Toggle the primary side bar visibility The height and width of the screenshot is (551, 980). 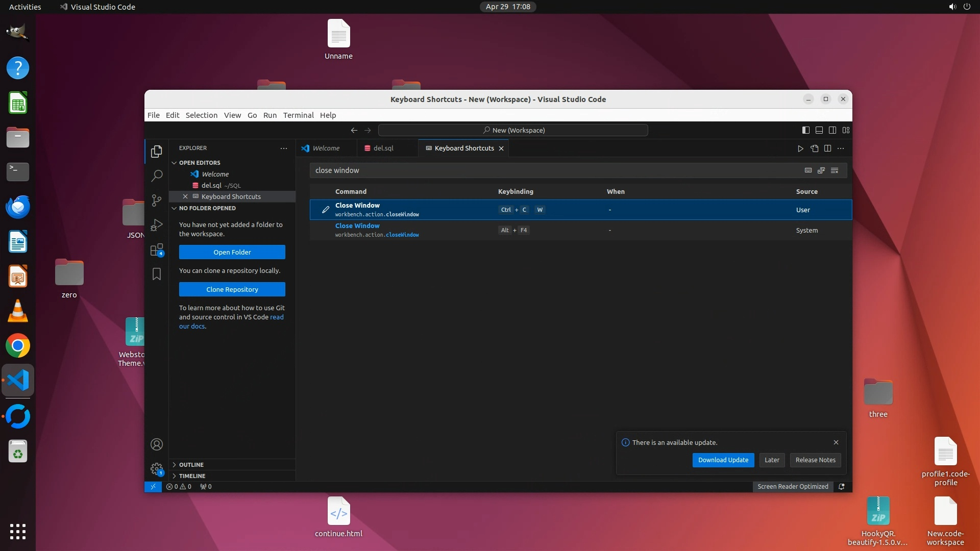point(806,130)
